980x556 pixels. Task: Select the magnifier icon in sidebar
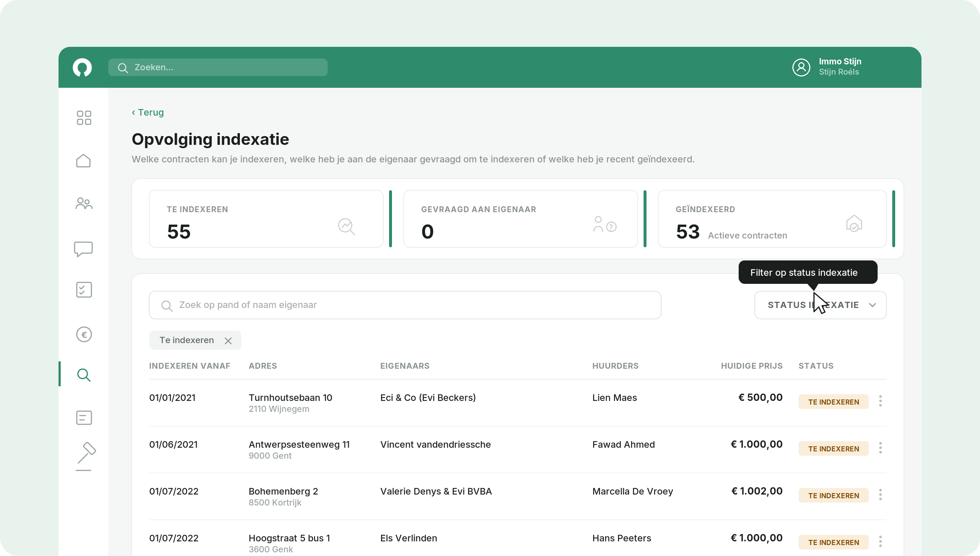click(x=84, y=375)
